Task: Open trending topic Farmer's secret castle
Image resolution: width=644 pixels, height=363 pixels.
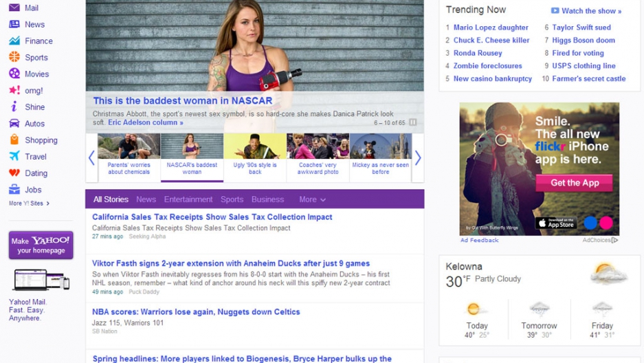Action: tap(588, 78)
